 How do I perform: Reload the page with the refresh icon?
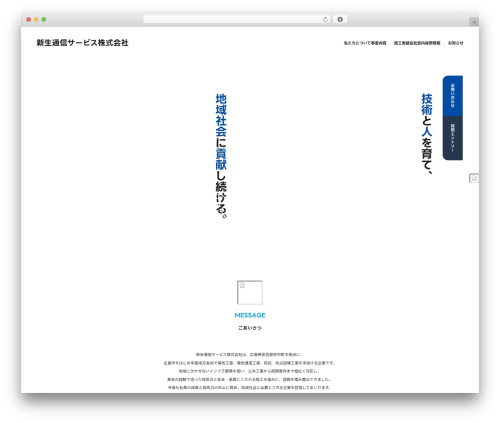[325, 19]
